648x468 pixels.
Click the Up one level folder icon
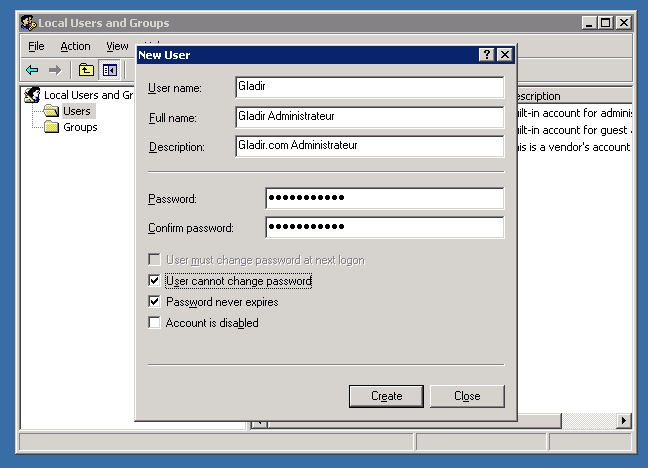pyautogui.click(x=86, y=70)
